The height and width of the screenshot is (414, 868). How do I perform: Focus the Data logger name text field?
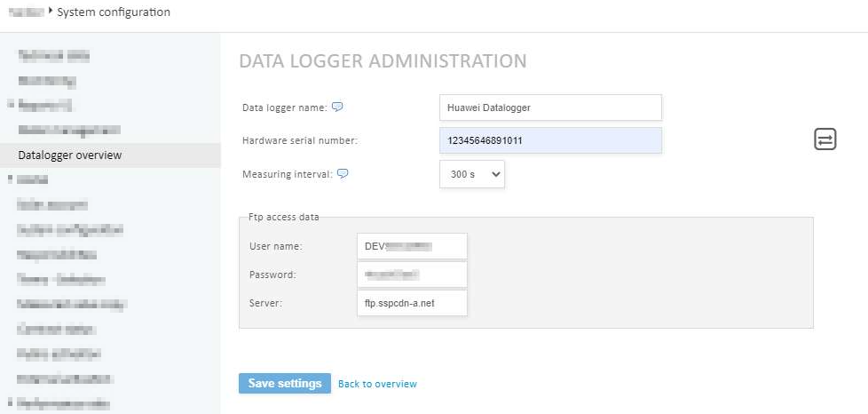[550, 107]
